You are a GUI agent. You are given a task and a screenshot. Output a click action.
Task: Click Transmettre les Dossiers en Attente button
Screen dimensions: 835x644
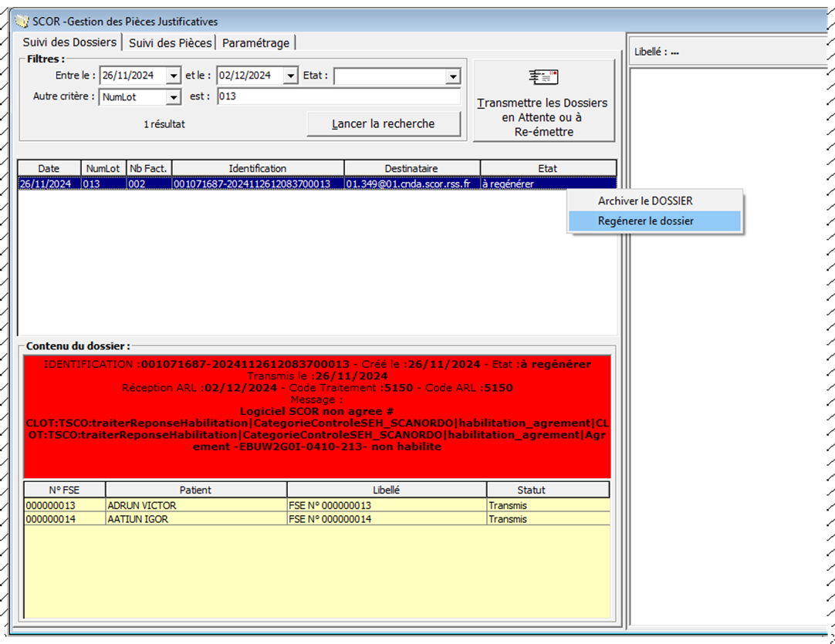click(544, 100)
